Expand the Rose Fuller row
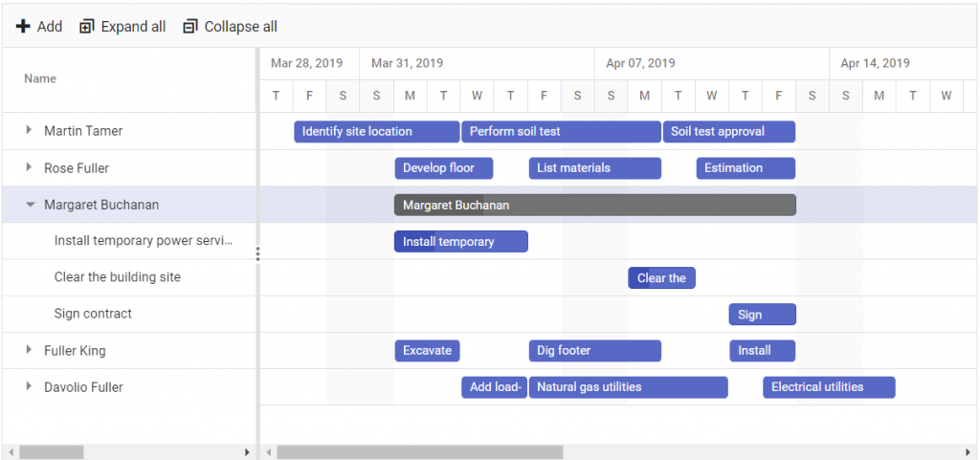Screen dimensions: 980x460 (28, 167)
